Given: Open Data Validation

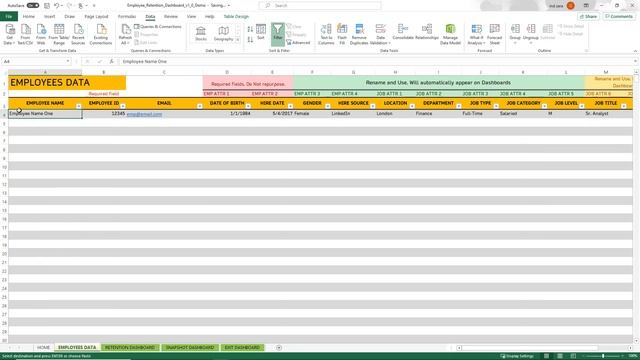Looking at the screenshot, I should tap(380, 34).
